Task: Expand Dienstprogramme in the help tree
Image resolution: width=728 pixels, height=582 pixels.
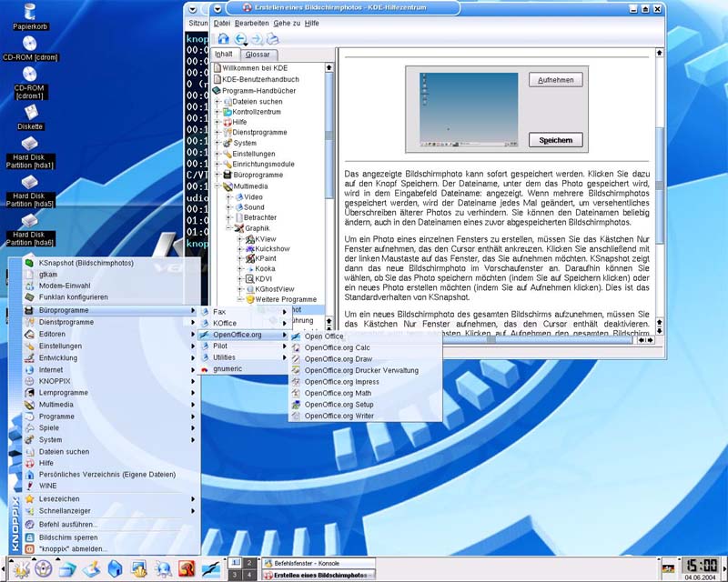Action: [x=217, y=132]
